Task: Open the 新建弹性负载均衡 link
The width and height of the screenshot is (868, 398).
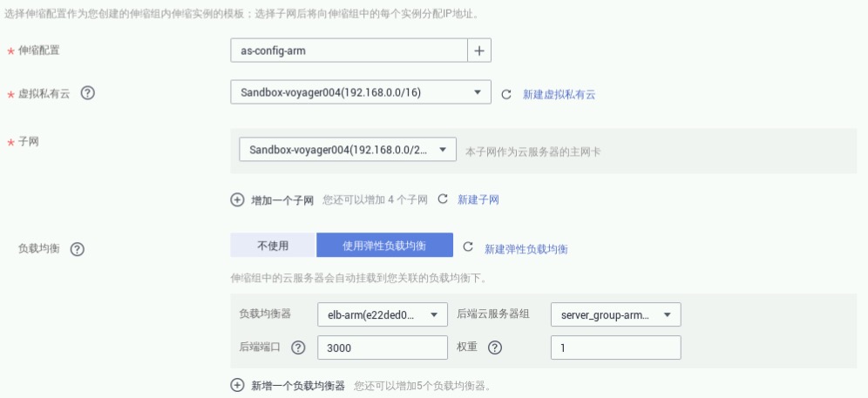Action: coord(526,249)
